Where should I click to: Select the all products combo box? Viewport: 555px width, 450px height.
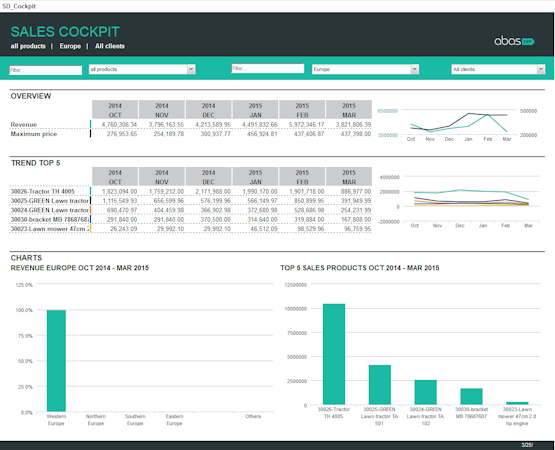[142, 69]
